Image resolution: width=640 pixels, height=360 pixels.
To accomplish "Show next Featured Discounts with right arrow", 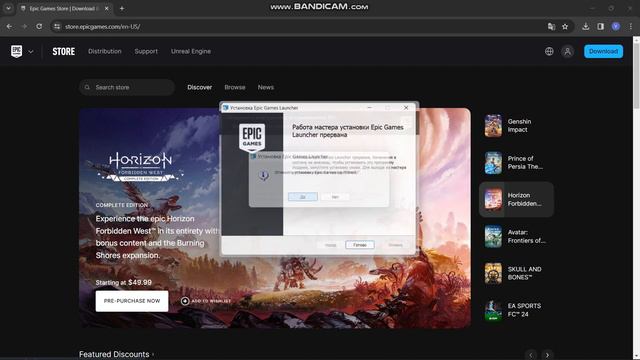I will coord(547,355).
